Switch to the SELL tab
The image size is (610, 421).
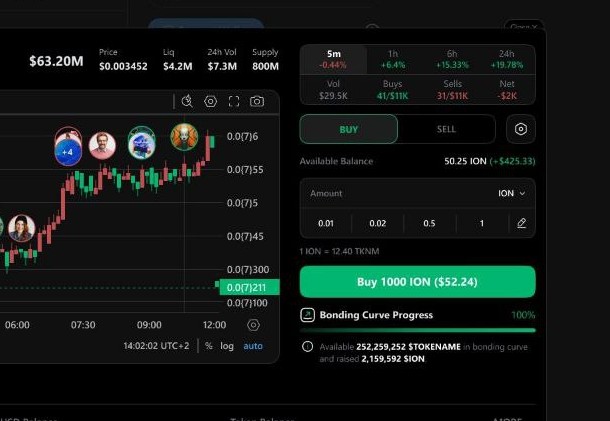tap(446, 129)
